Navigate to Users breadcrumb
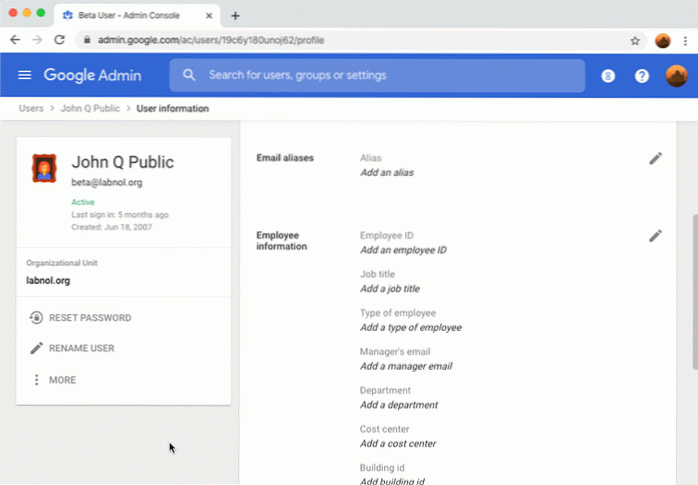The height and width of the screenshot is (485, 698). coord(31,108)
